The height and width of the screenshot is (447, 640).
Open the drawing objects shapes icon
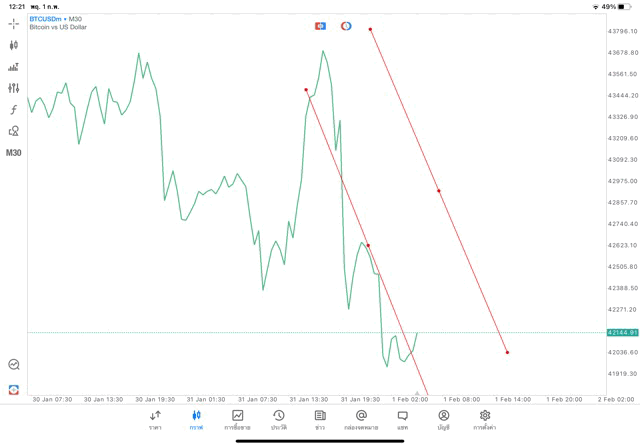[x=13, y=131]
